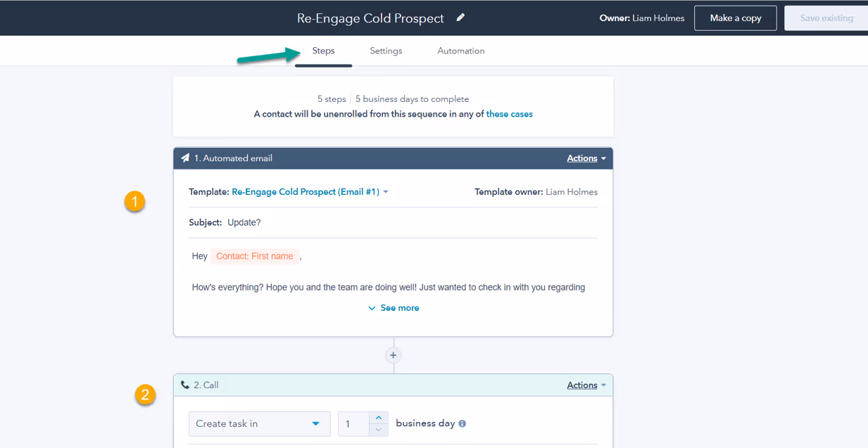
Task: Open the Actions menu for the Call step
Action: [x=582, y=385]
